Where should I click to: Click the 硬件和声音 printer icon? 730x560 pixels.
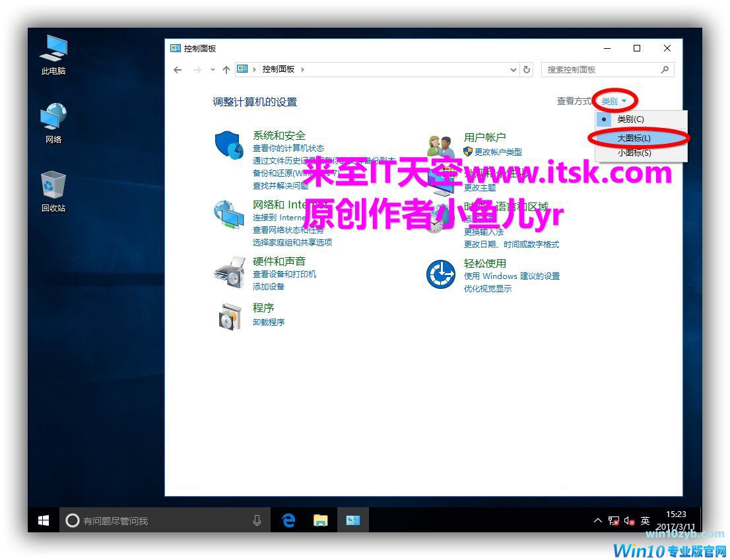click(229, 272)
